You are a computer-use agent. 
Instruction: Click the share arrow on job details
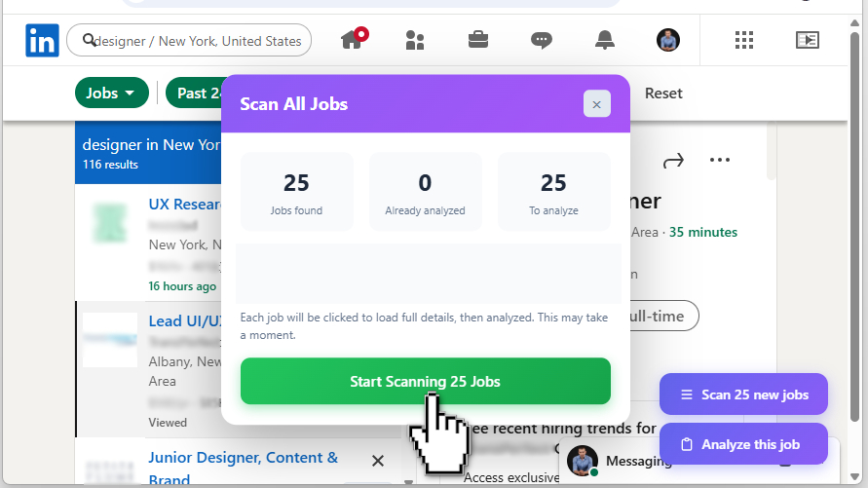672,160
